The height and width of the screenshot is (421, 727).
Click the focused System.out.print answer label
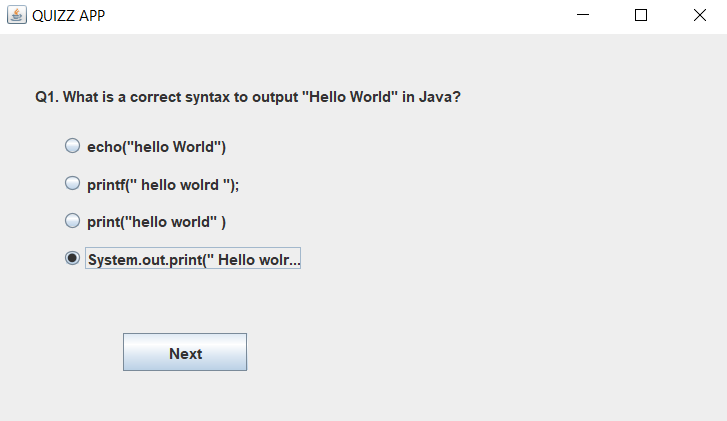coord(193,259)
